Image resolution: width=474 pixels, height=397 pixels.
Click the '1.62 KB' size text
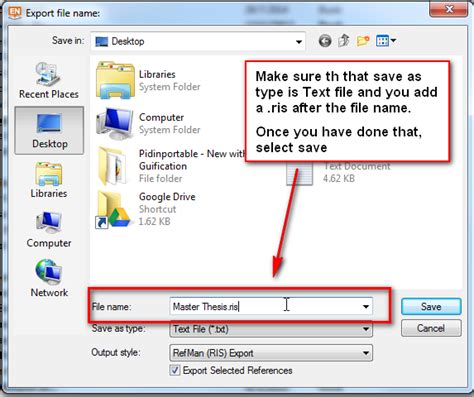click(x=154, y=221)
